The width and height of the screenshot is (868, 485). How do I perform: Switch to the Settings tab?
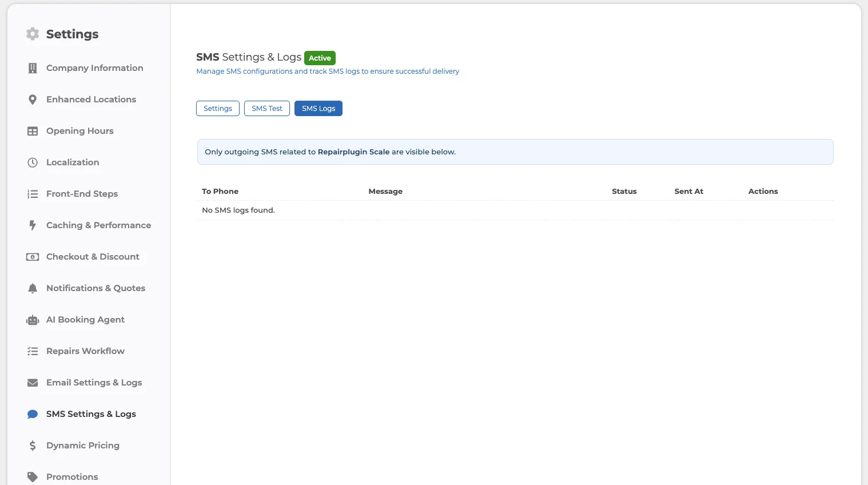click(218, 109)
